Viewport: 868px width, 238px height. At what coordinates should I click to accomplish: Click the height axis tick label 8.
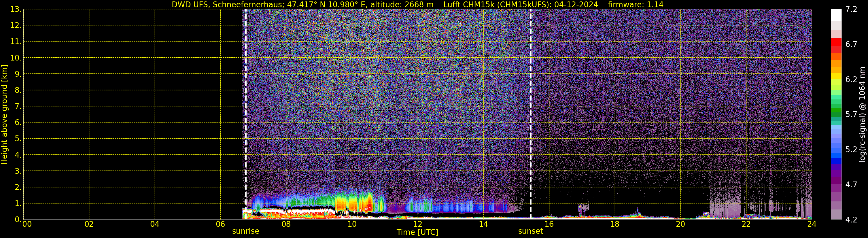(x=18, y=90)
